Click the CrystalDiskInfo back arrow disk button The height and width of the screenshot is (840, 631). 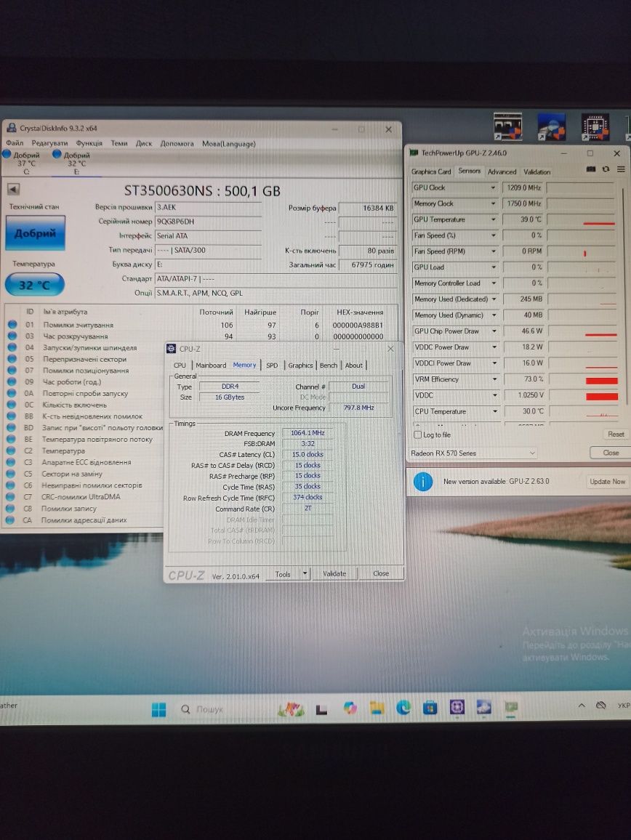click(13, 189)
